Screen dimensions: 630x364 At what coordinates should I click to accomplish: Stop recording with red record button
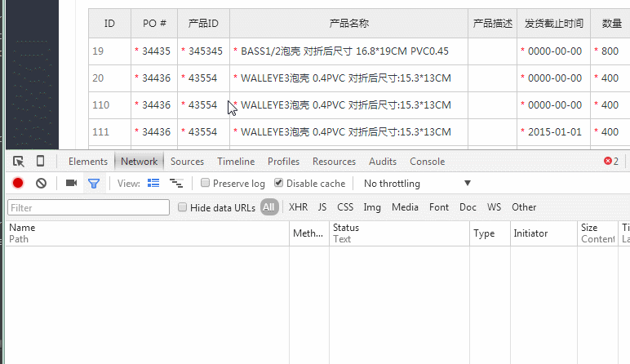pos(18,183)
